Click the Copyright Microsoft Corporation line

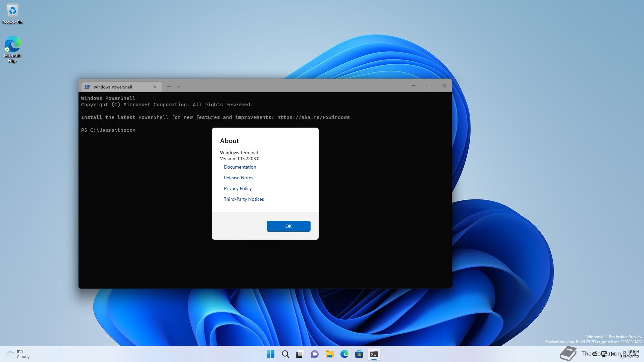pos(167,105)
